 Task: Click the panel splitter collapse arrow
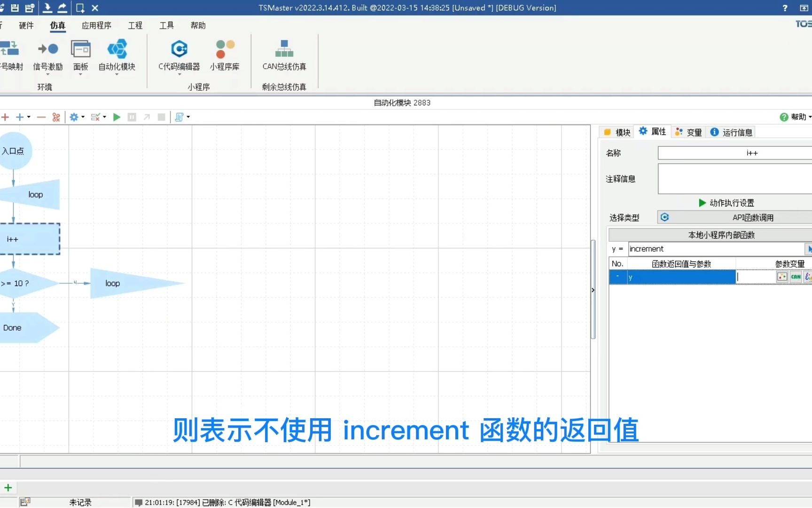pyautogui.click(x=593, y=290)
